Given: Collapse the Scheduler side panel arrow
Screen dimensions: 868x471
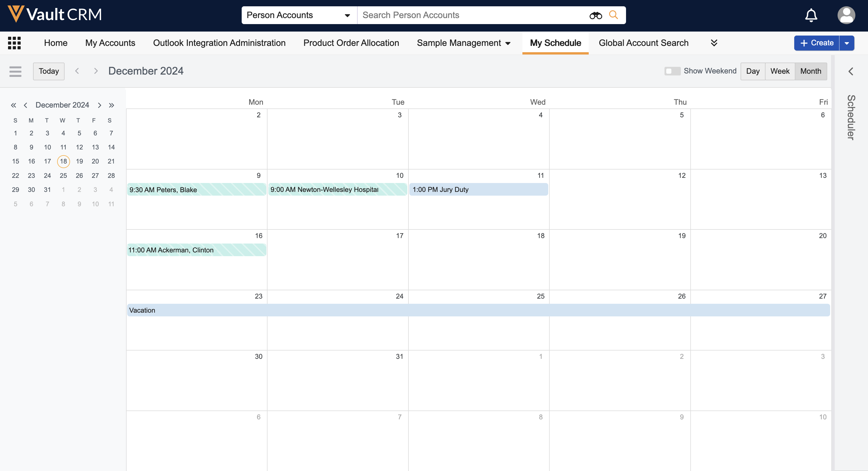Looking at the screenshot, I should point(850,71).
